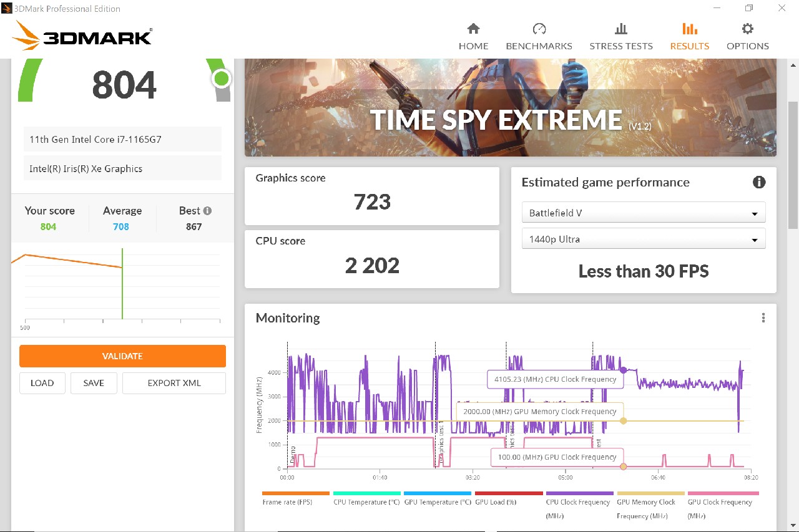Click Your score value 804

coord(49,226)
